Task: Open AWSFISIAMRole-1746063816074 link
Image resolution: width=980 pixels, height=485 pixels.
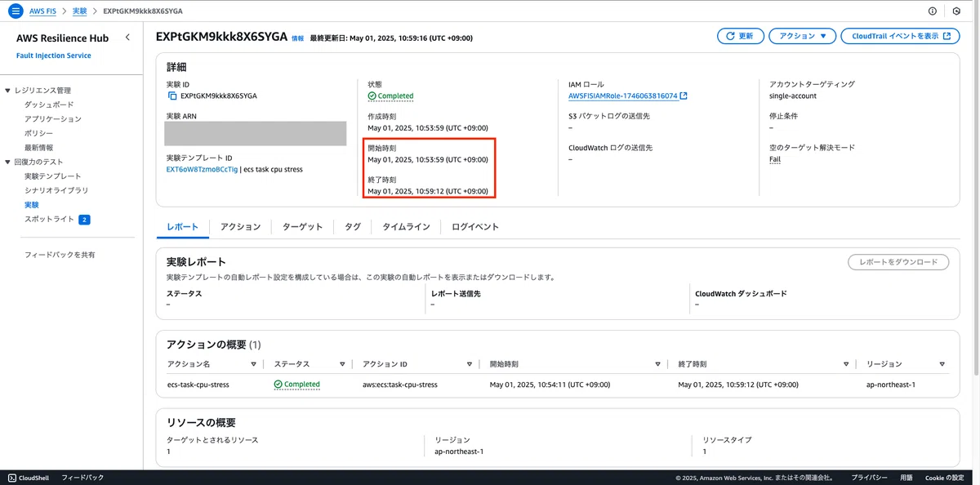Action: click(x=622, y=96)
